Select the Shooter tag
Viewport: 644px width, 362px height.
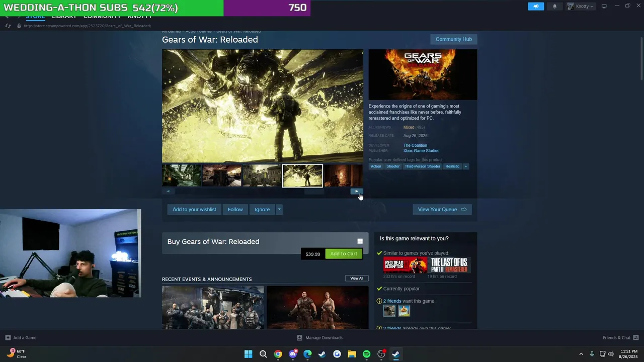point(393,166)
